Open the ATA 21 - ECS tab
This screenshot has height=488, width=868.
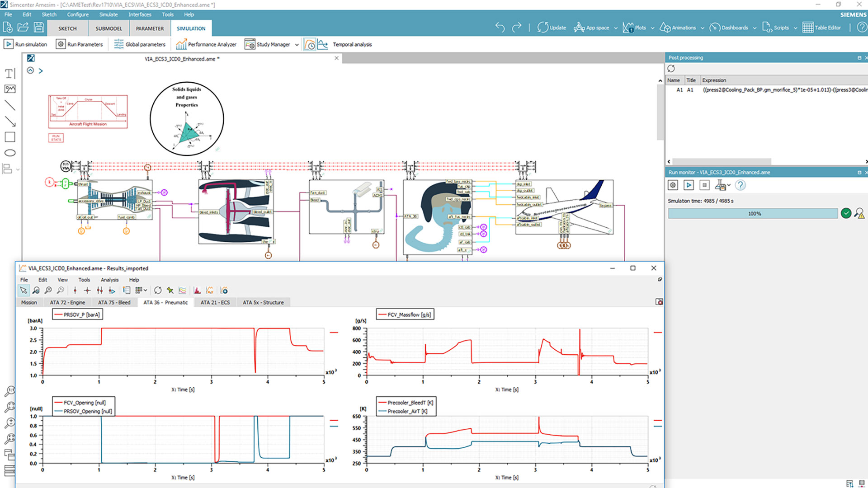coord(215,302)
